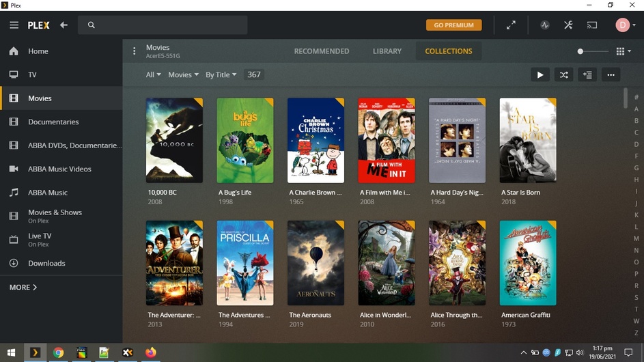Screen dimensions: 644x362
Task: Click the Cast icon
Action: pyautogui.click(x=592, y=25)
